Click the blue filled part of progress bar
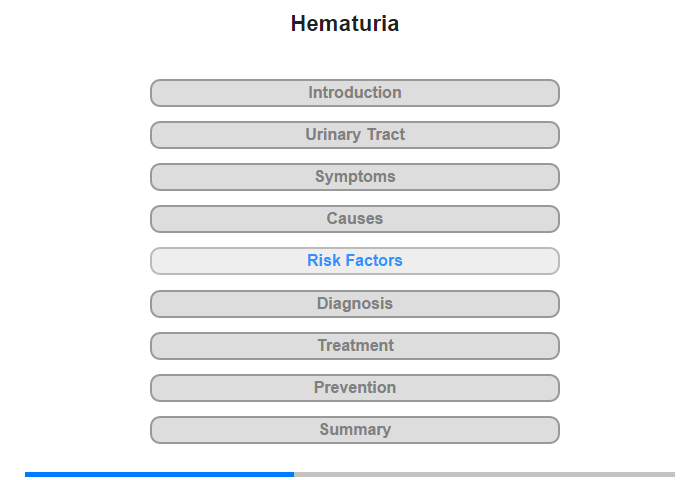This screenshot has height=480, width=700. [x=160, y=474]
